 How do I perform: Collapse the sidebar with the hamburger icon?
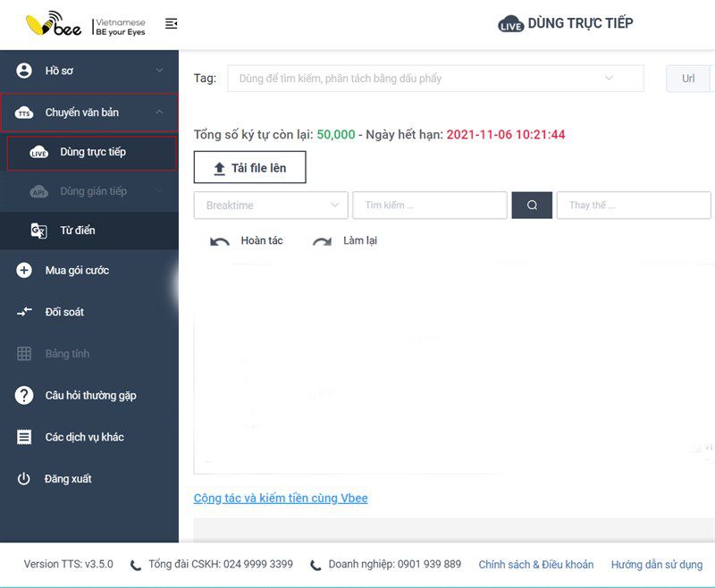point(171,23)
